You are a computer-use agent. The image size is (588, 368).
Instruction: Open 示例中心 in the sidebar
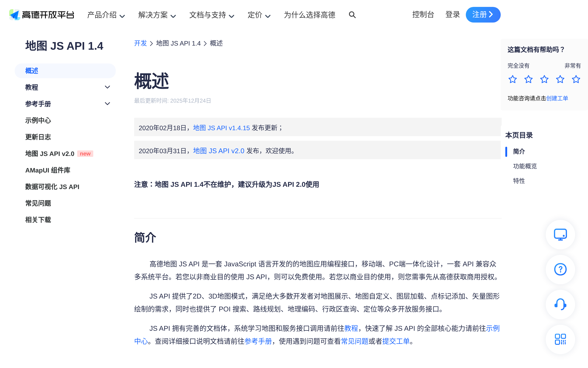click(x=38, y=121)
